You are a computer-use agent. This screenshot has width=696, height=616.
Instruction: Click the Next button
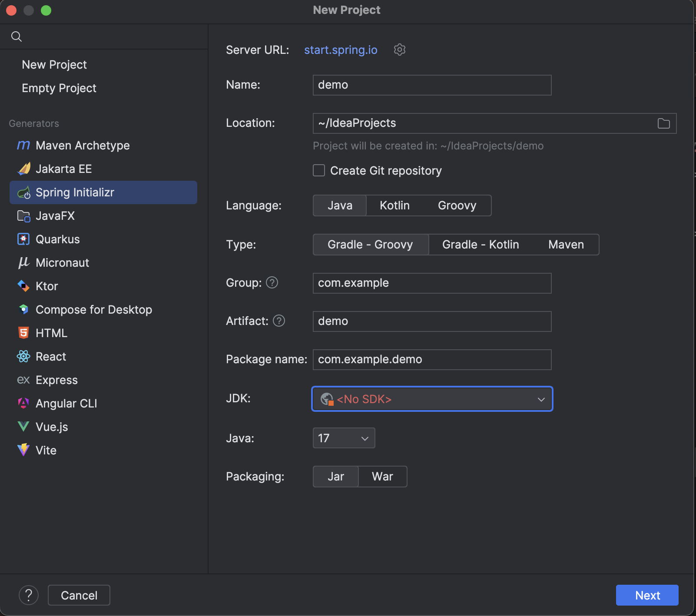point(647,595)
